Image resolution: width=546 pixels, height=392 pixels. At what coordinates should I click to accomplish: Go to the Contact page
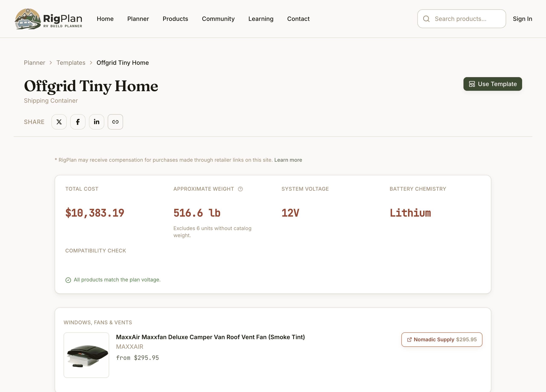[298, 19]
